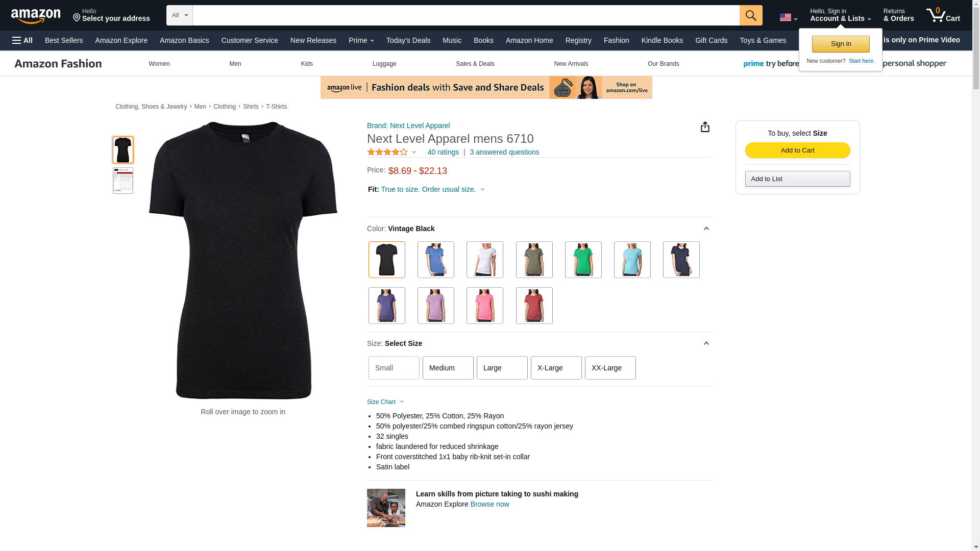
Task: Click the Add to Cart button
Action: point(798,150)
